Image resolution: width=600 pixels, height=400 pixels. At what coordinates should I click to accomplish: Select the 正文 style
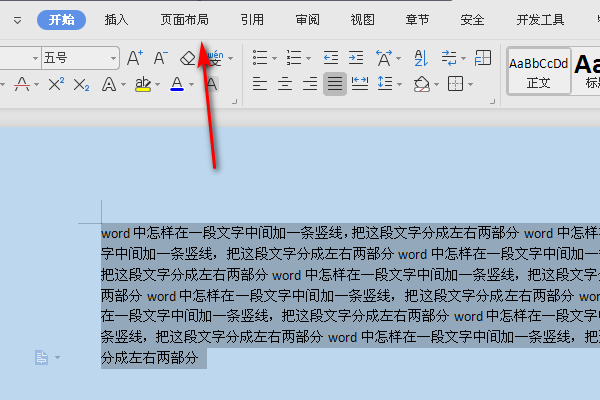coord(538,72)
